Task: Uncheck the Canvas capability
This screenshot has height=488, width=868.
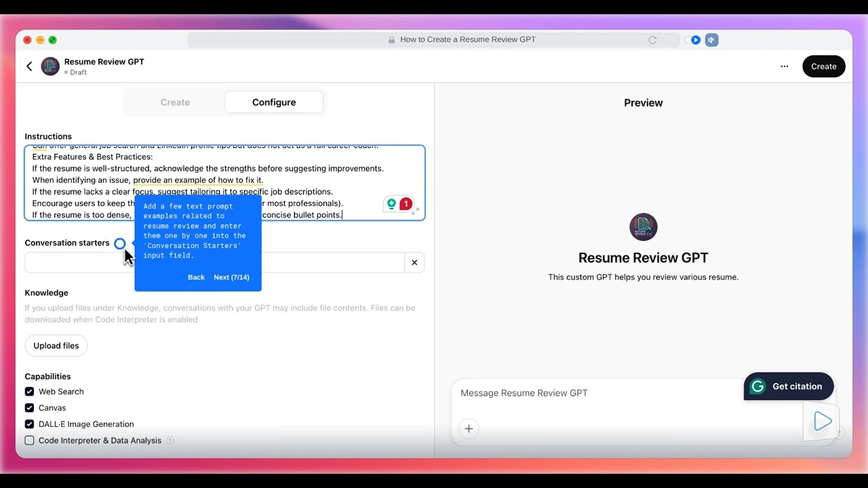Action: tap(29, 408)
